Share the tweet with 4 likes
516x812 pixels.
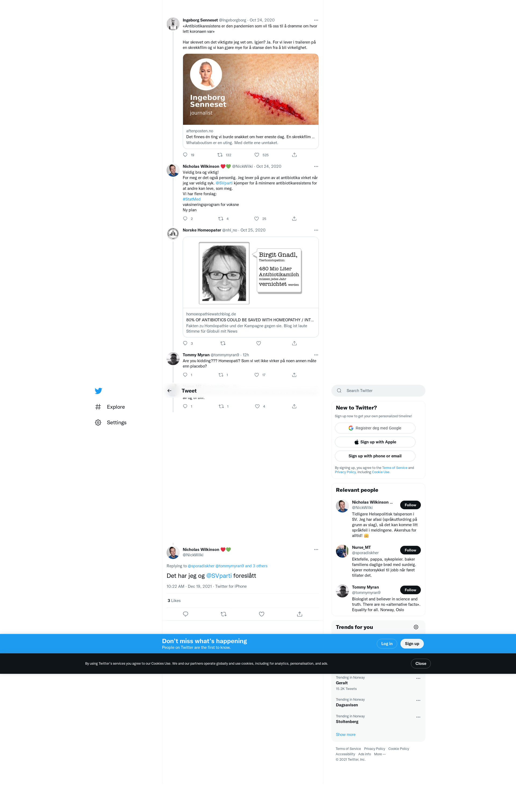click(x=294, y=406)
